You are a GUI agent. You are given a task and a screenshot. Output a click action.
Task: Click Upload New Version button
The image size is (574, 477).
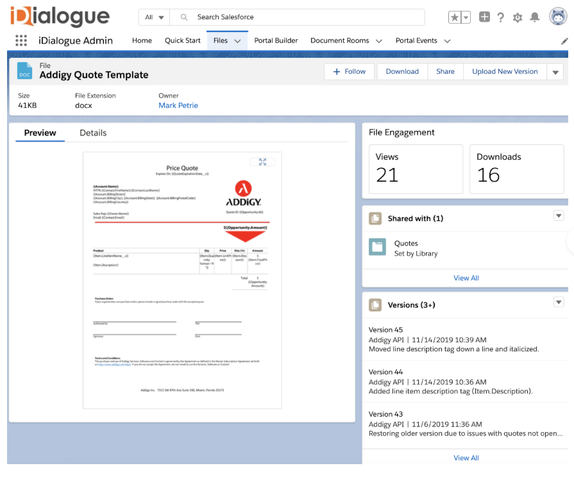[x=505, y=72]
